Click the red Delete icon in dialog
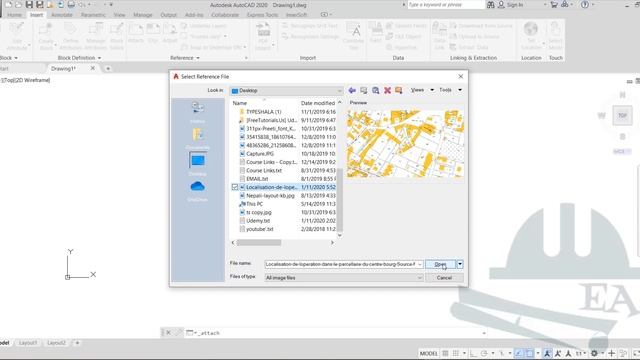 point(387,90)
